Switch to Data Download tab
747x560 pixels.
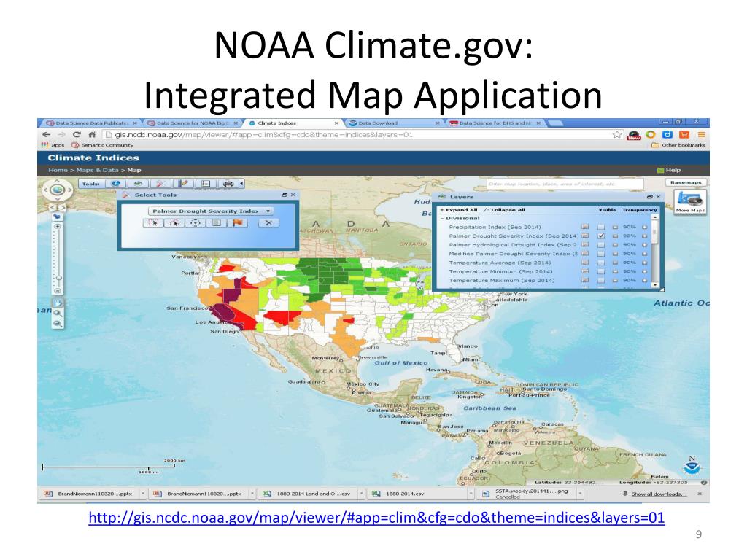tap(395, 122)
